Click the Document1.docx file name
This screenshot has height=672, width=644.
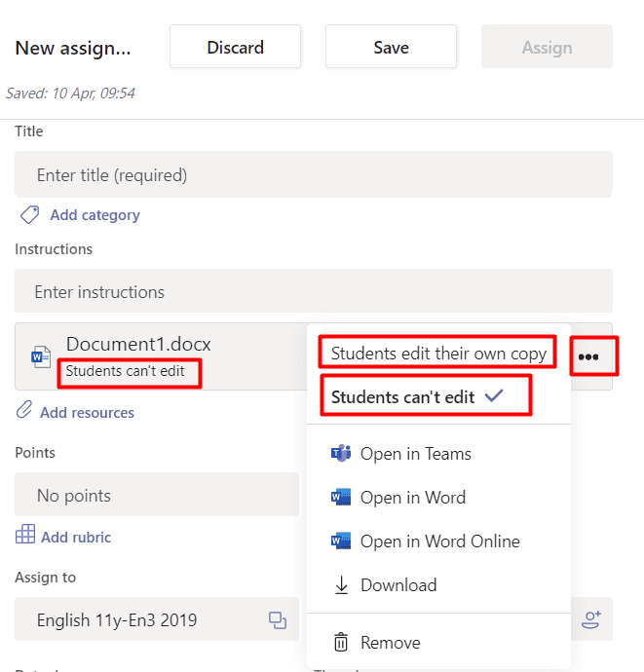pos(138,344)
